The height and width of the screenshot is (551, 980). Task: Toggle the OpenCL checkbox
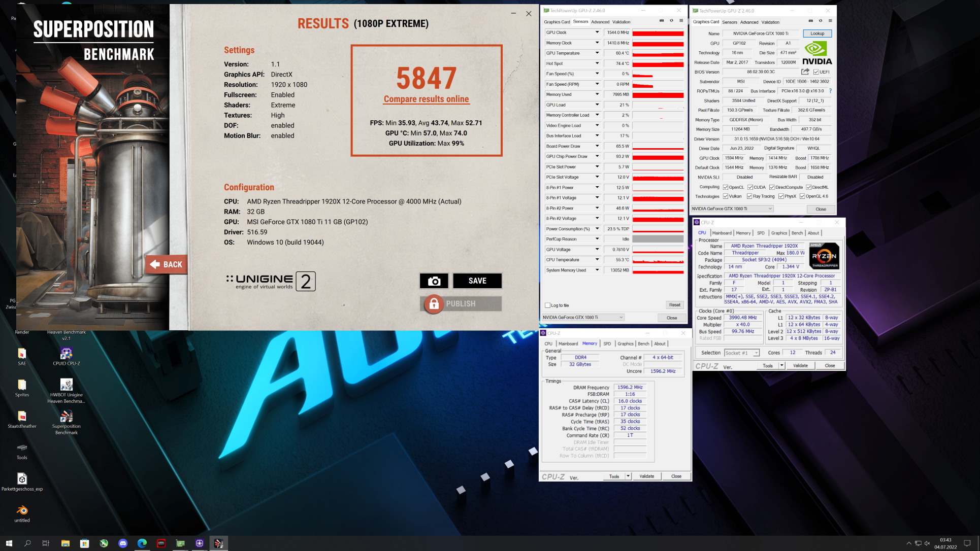pos(726,187)
